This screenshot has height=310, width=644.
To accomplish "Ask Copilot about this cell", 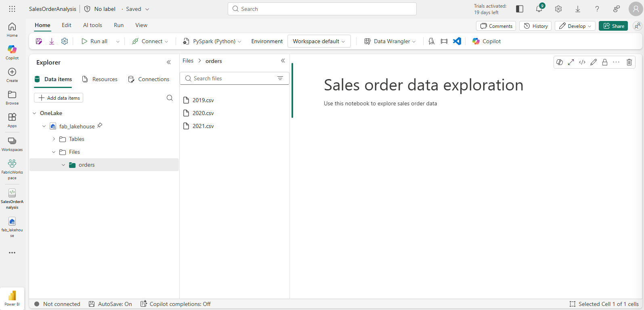I will click(560, 62).
